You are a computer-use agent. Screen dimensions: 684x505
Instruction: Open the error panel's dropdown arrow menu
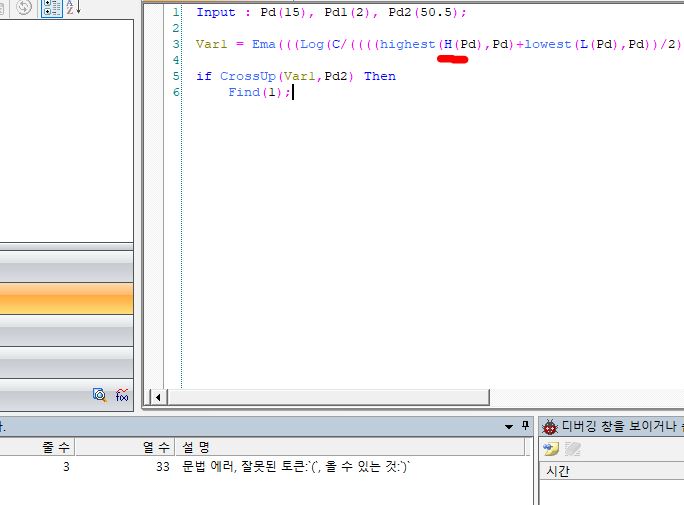point(510,426)
